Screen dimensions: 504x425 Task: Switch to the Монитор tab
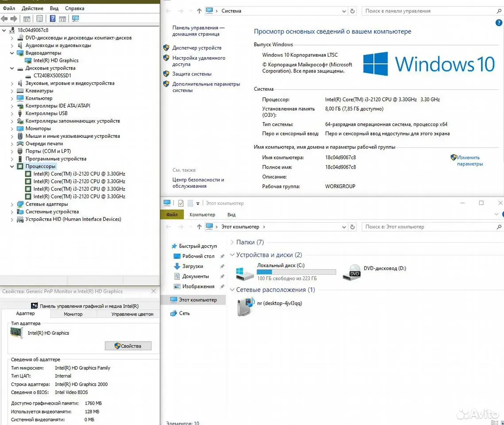point(73,314)
